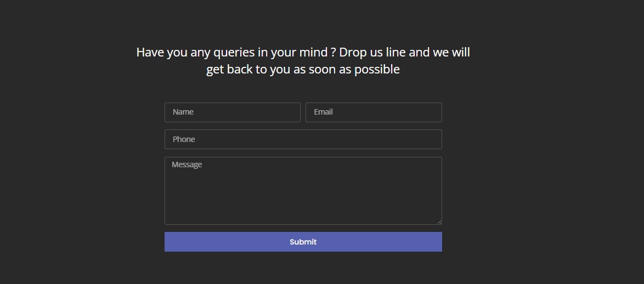The width and height of the screenshot is (644, 284).
Task: Click the empty center of the Message area
Action: tap(303, 191)
